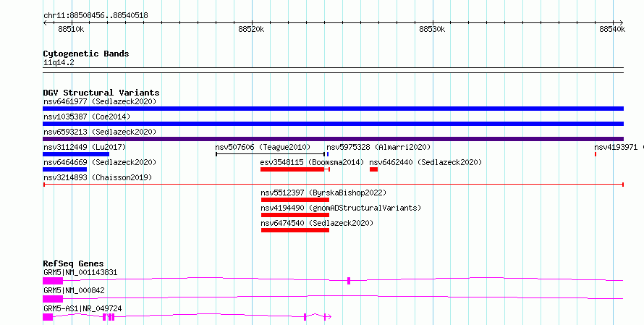The image size is (644, 325).
Task: Select the thin red line under nsv3214893
Action: point(333,185)
